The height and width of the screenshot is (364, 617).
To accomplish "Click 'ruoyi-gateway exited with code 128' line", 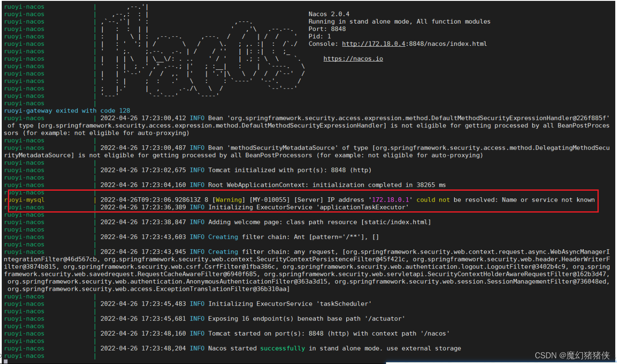I will coord(67,111).
